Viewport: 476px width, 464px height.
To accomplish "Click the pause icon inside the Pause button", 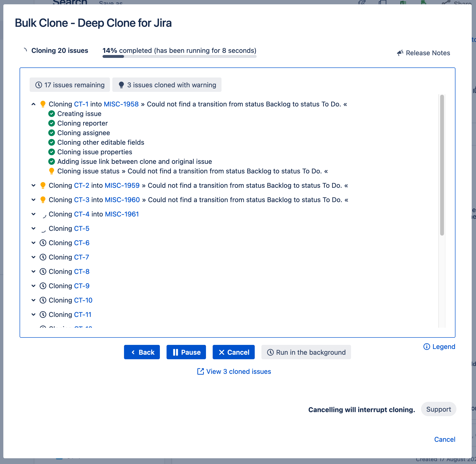I will click(x=176, y=352).
